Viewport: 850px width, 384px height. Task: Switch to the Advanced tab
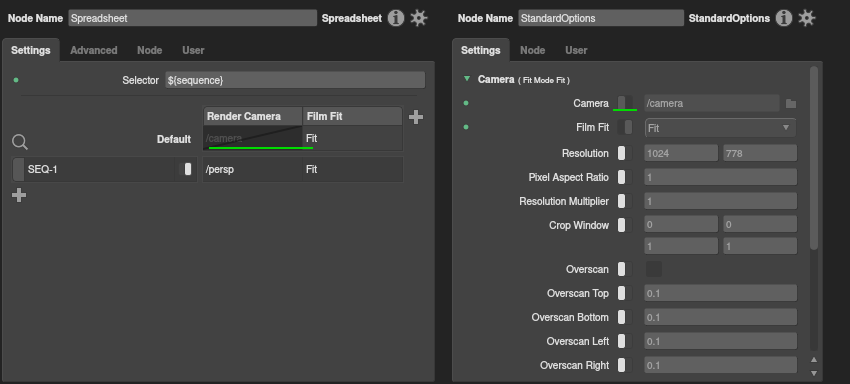[94, 50]
